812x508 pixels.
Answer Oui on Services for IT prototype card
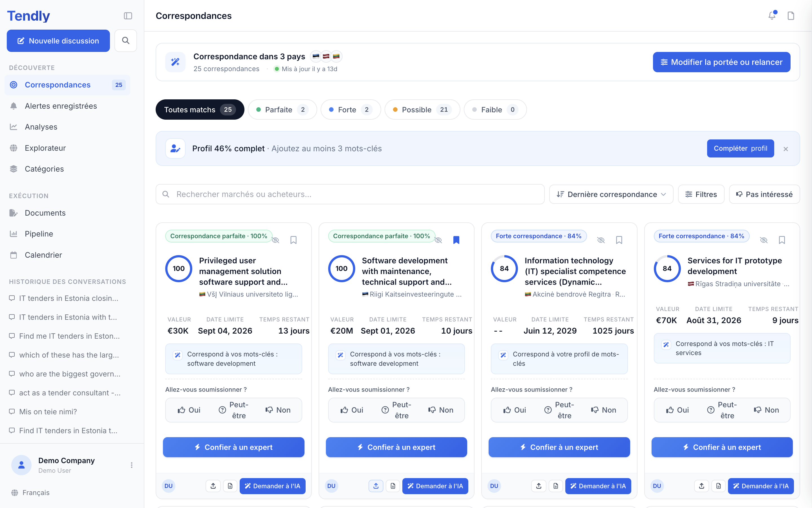678,410
